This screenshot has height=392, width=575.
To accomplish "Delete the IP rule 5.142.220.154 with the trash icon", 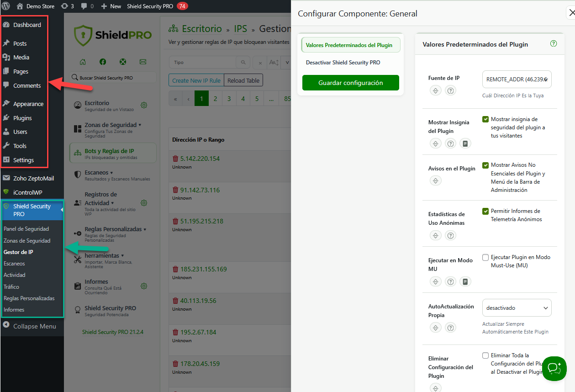I will 175,159.
